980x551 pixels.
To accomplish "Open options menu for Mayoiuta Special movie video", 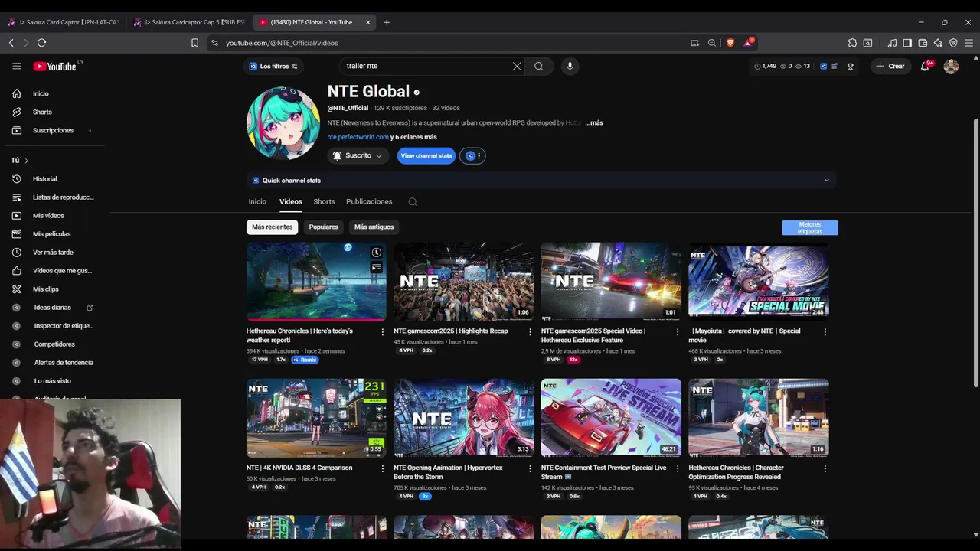I will point(825,332).
